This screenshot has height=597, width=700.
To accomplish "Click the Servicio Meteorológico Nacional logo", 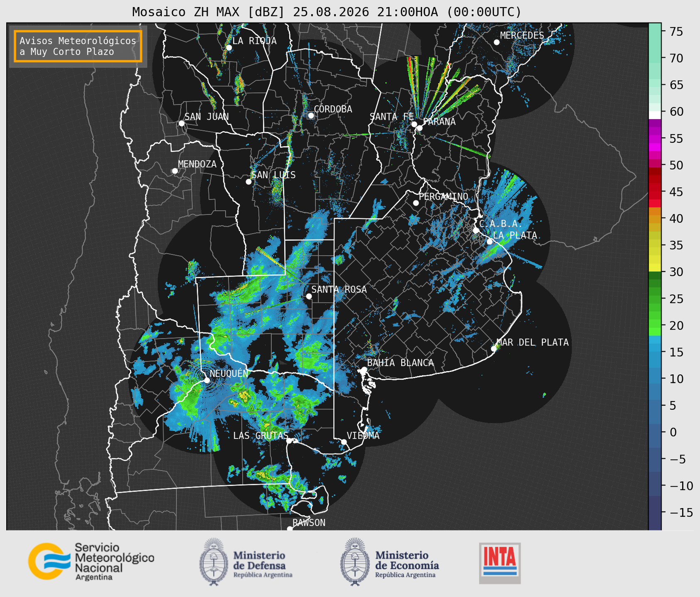I will (x=91, y=562).
